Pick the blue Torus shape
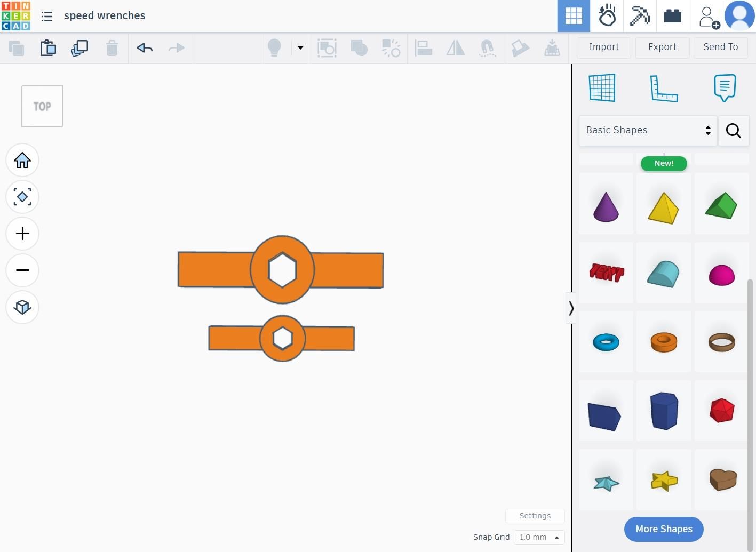The image size is (756, 552). [606, 342]
